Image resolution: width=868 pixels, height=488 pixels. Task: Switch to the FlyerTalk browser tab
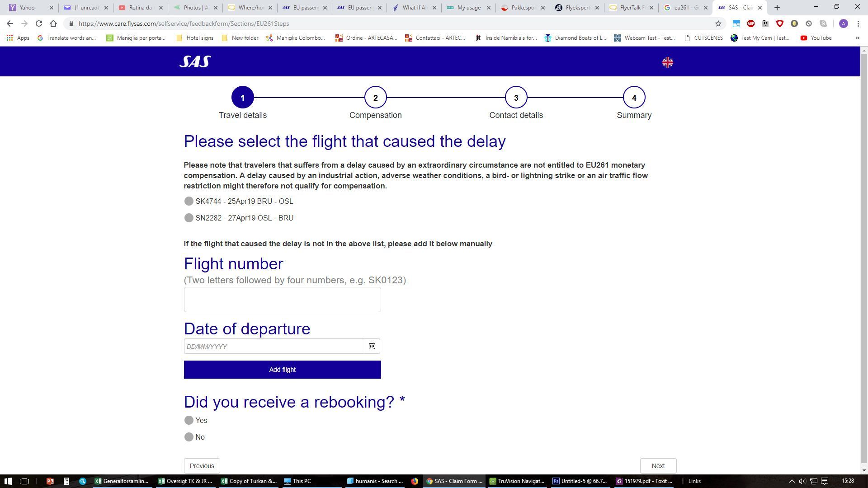click(x=631, y=8)
